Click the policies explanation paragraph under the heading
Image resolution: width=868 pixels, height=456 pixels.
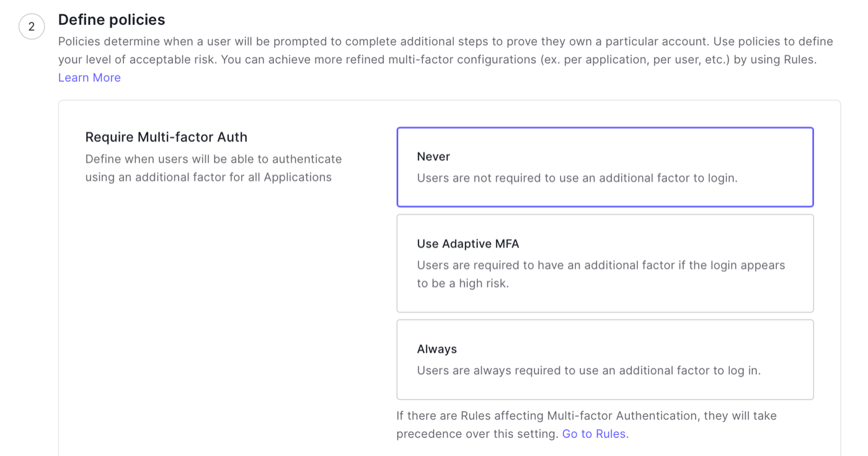point(445,51)
